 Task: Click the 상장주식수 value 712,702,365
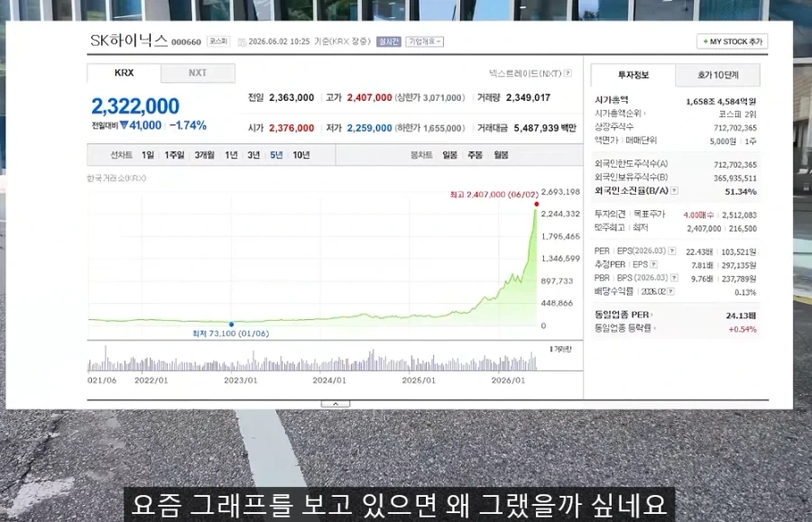pyautogui.click(x=734, y=128)
